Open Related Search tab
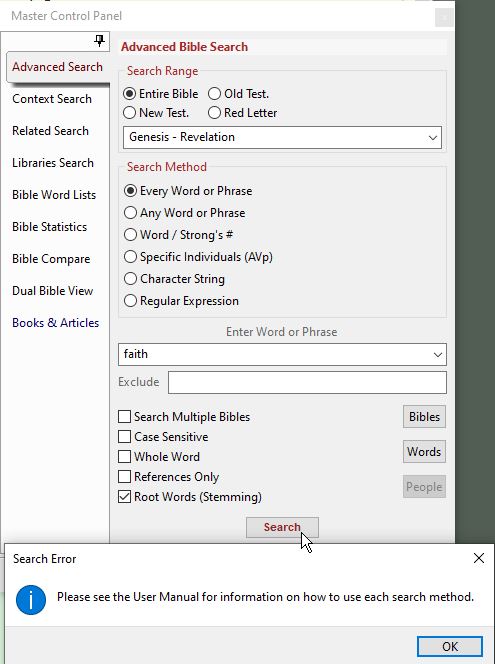The width and height of the screenshot is (495, 664). pyautogui.click(x=50, y=131)
